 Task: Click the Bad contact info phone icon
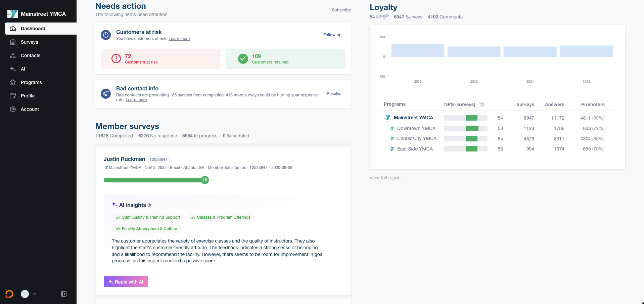[106, 94]
